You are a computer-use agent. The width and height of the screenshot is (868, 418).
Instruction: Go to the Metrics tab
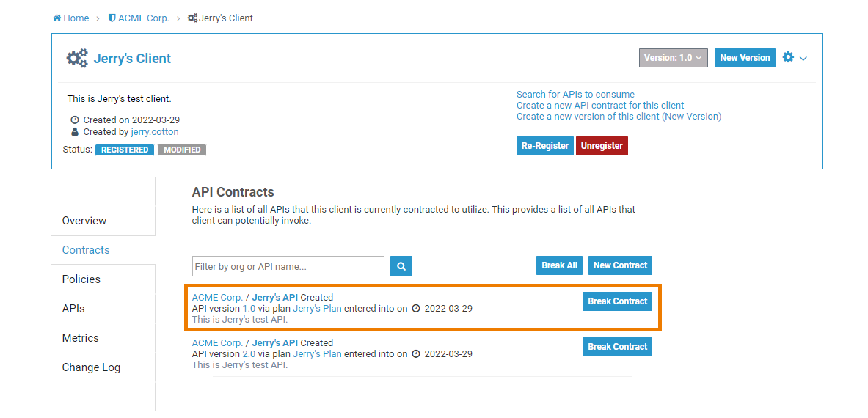pos(81,338)
